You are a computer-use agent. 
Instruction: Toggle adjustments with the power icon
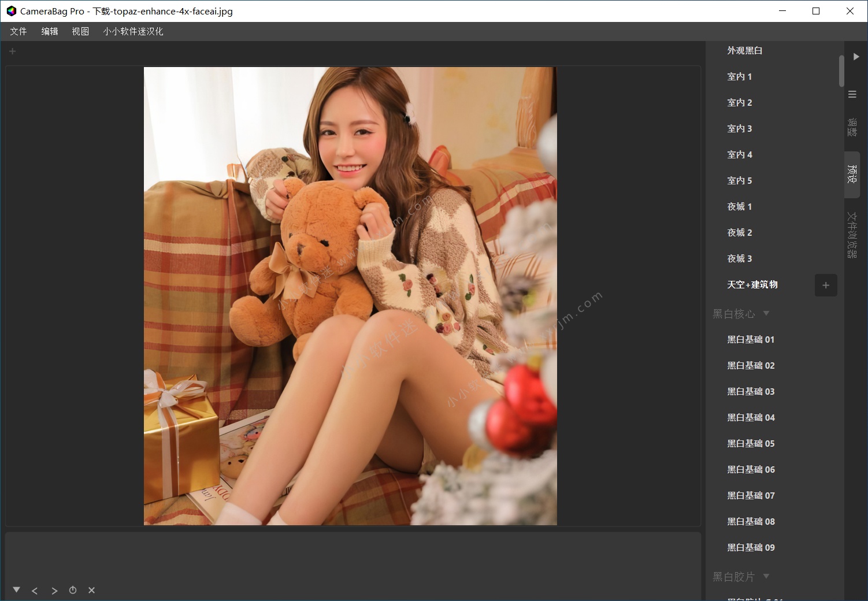[x=73, y=590]
